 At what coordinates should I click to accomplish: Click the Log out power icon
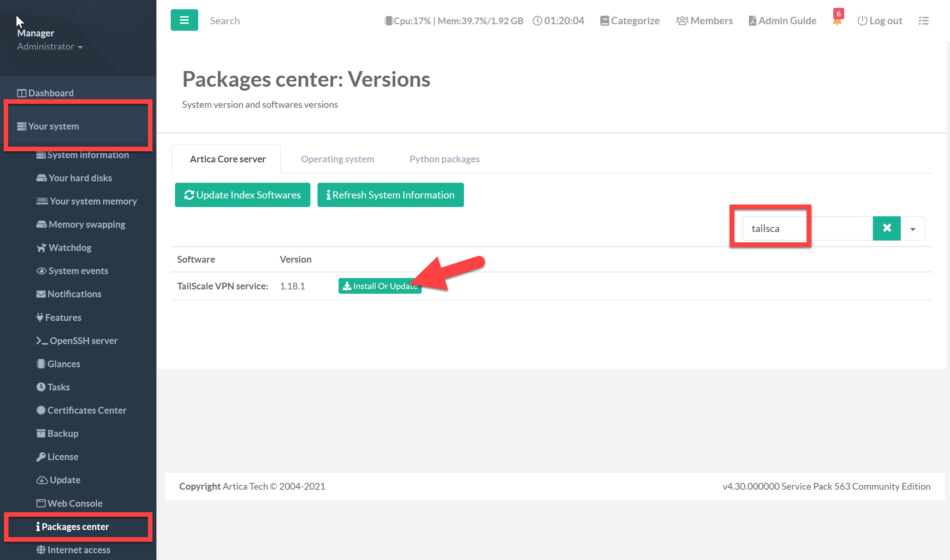862,21
